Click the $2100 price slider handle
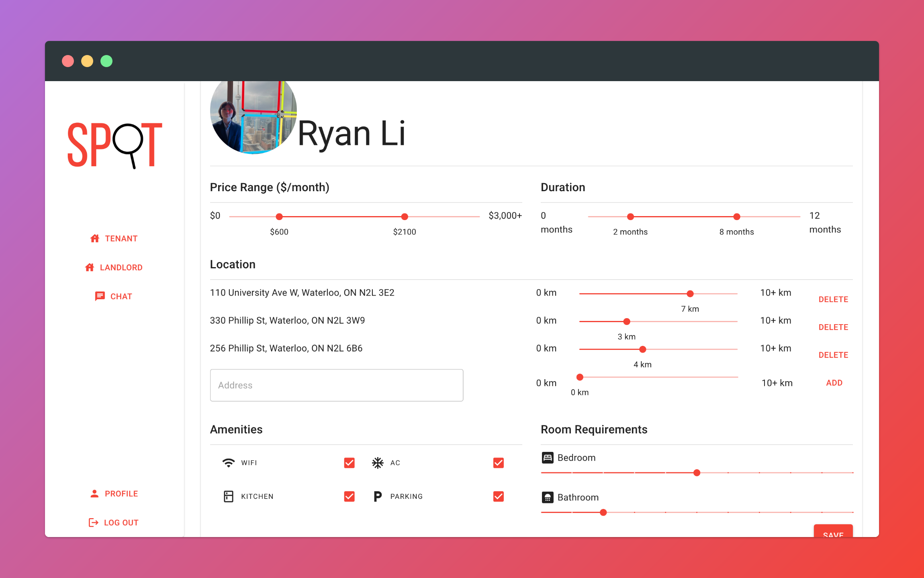This screenshot has height=578, width=924. pyautogui.click(x=405, y=217)
